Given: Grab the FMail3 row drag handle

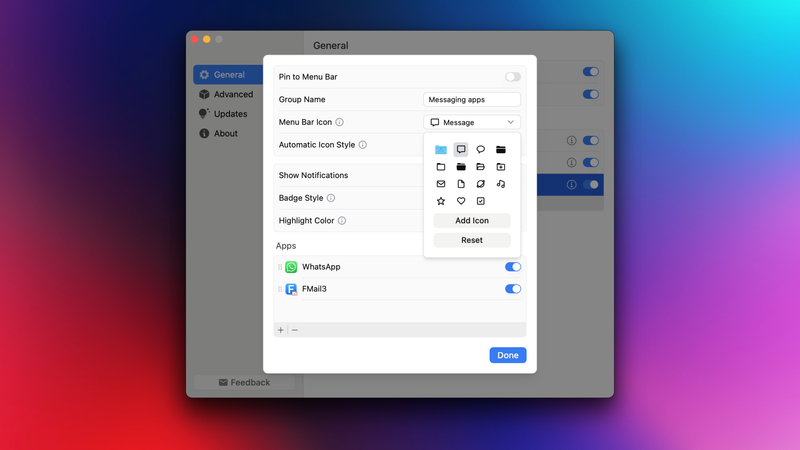Looking at the screenshot, I should pyautogui.click(x=280, y=289).
